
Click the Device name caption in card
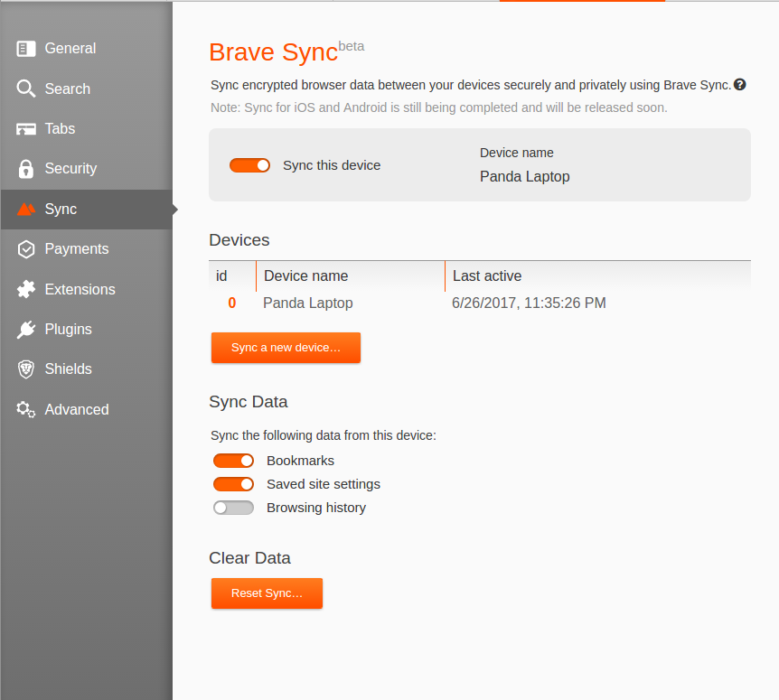[x=517, y=153]
